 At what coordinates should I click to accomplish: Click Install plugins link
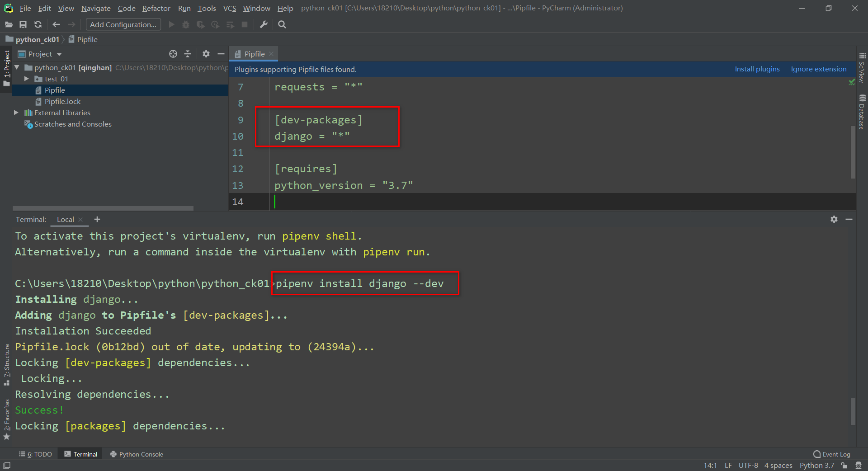[x=757, y=69]
